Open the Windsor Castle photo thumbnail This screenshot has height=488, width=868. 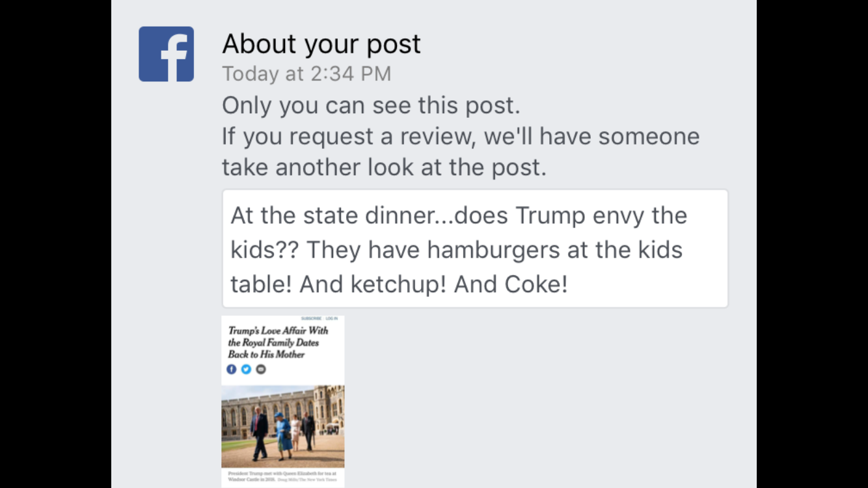(282, 426)
